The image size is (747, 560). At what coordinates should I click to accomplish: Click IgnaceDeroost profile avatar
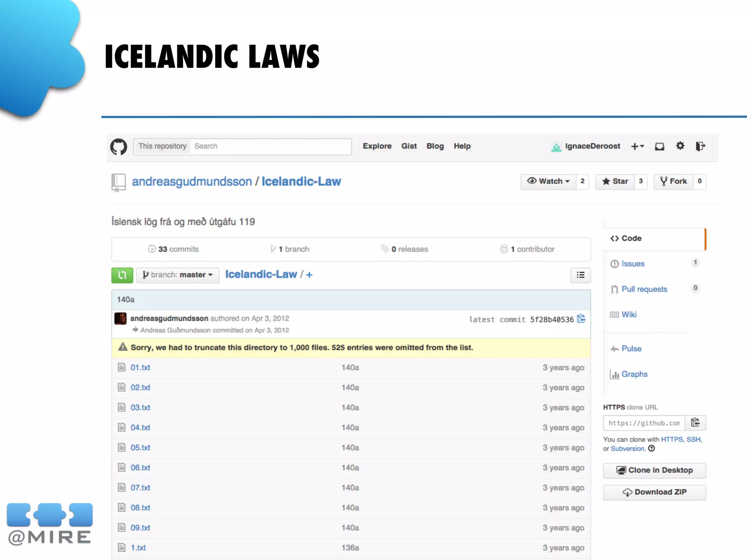[x=556, y=147]
